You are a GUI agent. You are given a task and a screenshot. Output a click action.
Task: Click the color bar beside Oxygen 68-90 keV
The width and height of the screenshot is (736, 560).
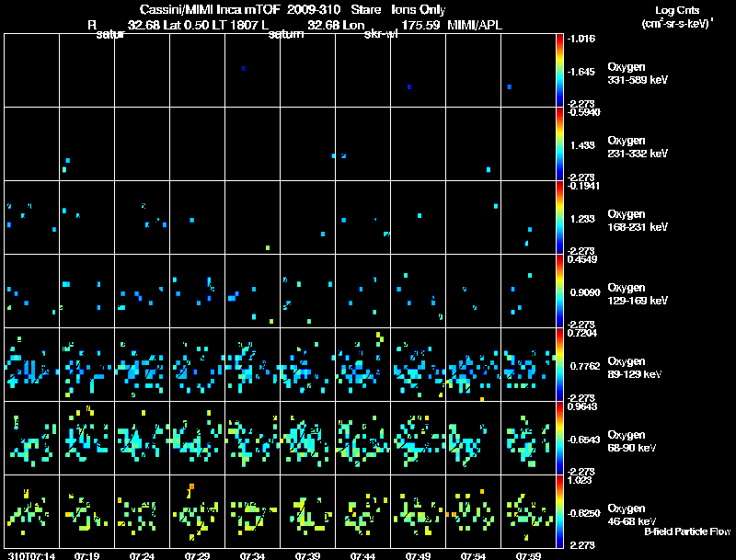(559, 439)
